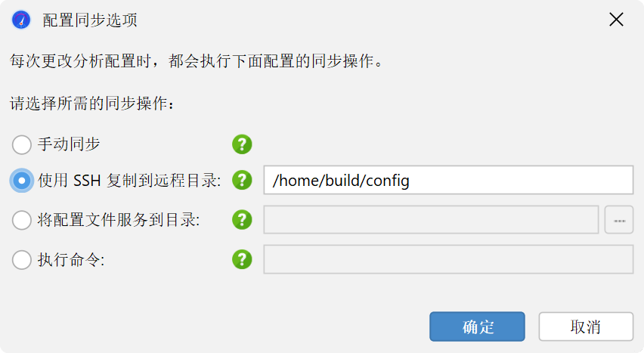Image resolution: width=644 pixels, height=353 pixels.
Task: Focus the /home/build/config remote directory field
Action: click(x=448, y=180)
